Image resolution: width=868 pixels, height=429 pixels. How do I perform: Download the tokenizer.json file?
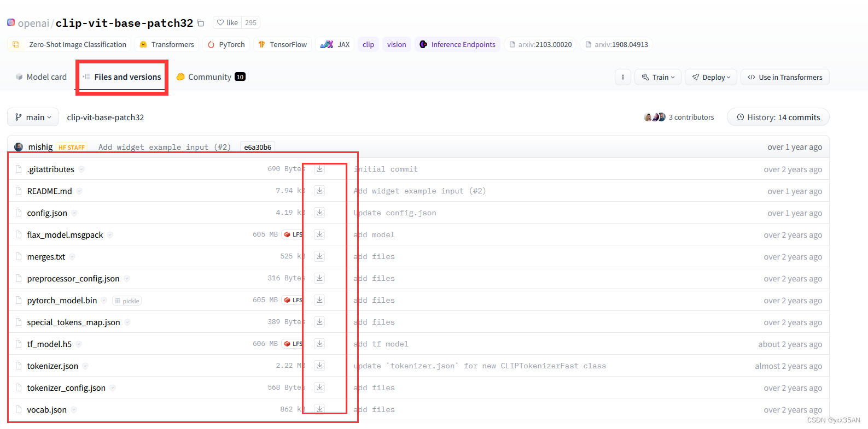coord(319,366)
